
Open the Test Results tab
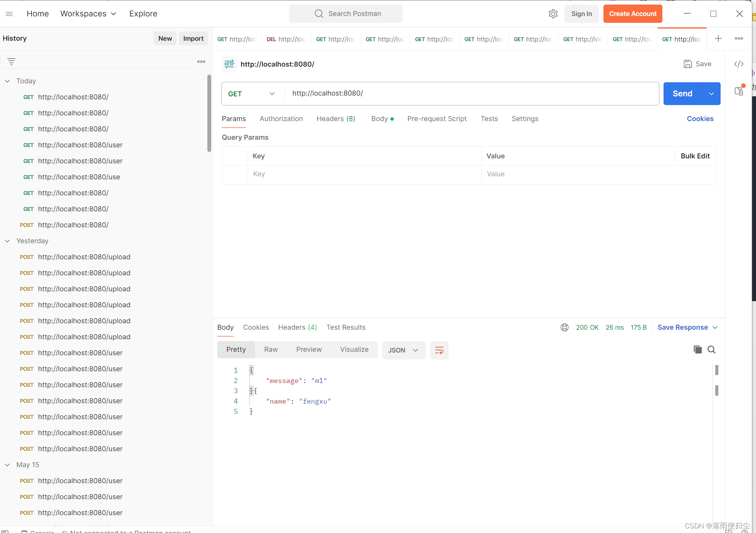(346, 327)
